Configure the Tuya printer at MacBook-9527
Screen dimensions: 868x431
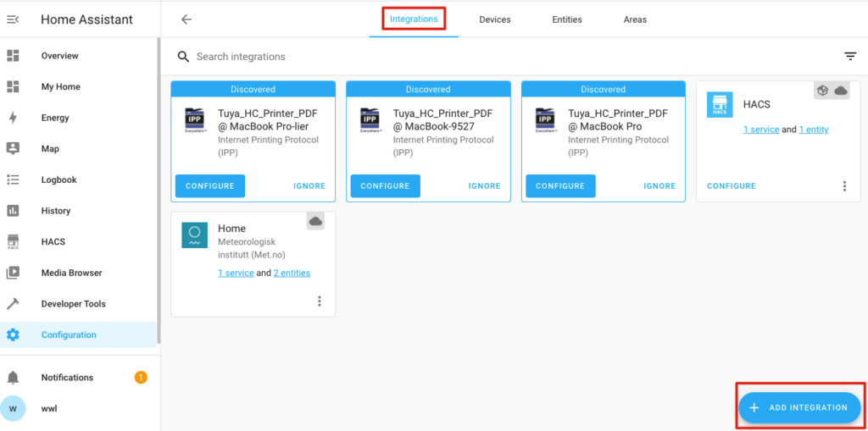385,186
